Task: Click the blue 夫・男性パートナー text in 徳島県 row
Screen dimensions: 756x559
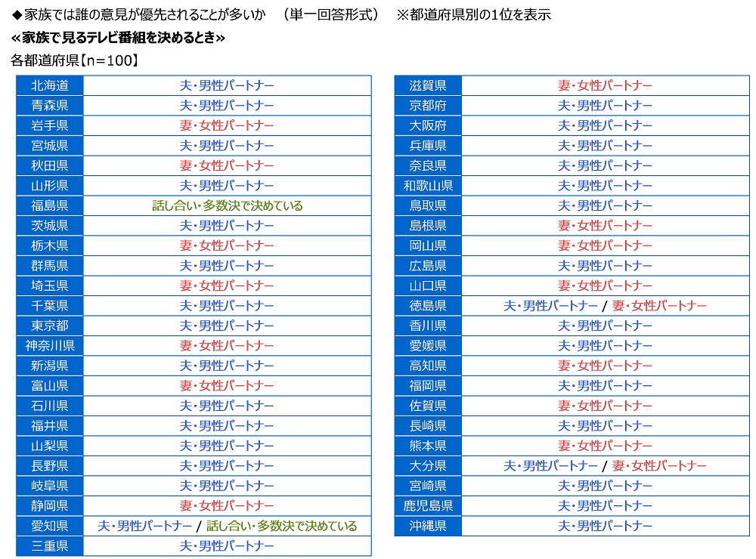Action: coord(550,305)
